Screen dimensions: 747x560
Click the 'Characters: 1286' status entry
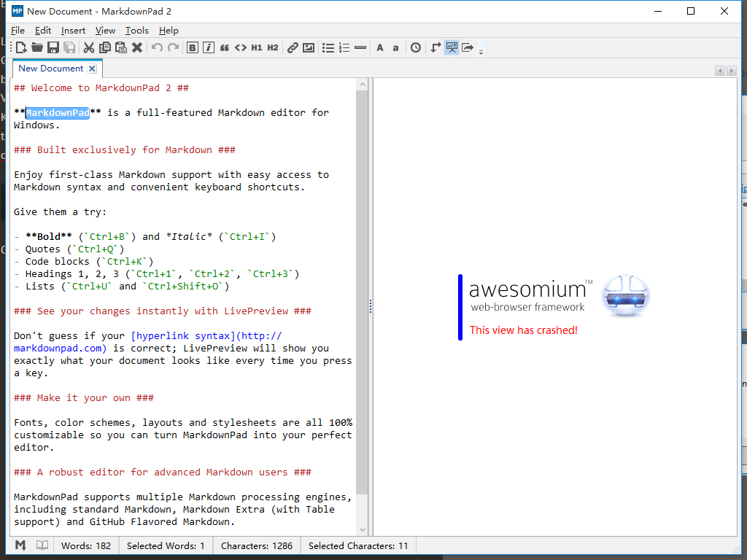pos(257,545)
